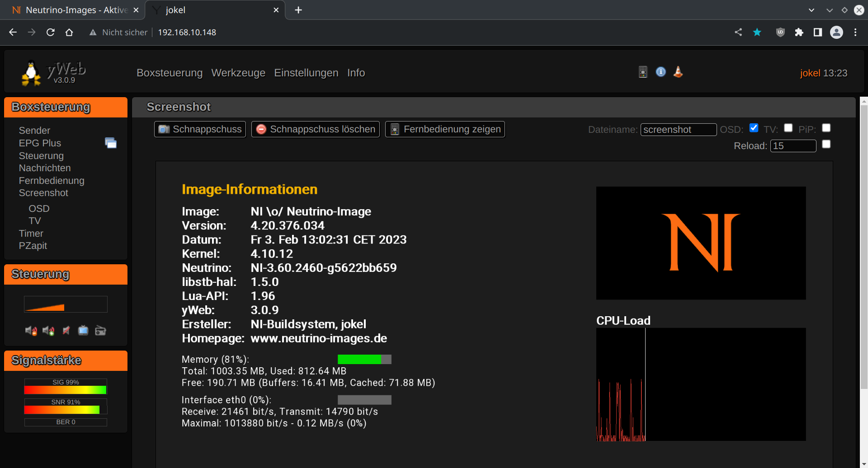Screen dimensions: 868x468
Task: Click the Schnappschuss button
Action: [x=200, y=129]
